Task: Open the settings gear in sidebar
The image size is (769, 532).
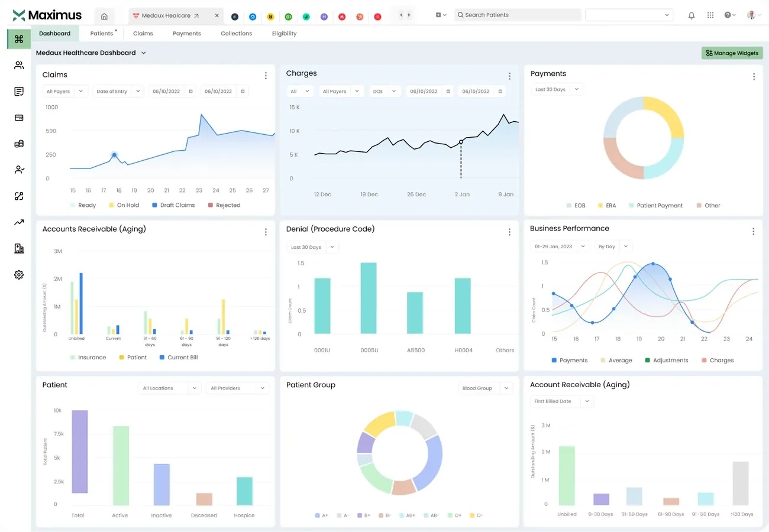Action: (19, 275)
